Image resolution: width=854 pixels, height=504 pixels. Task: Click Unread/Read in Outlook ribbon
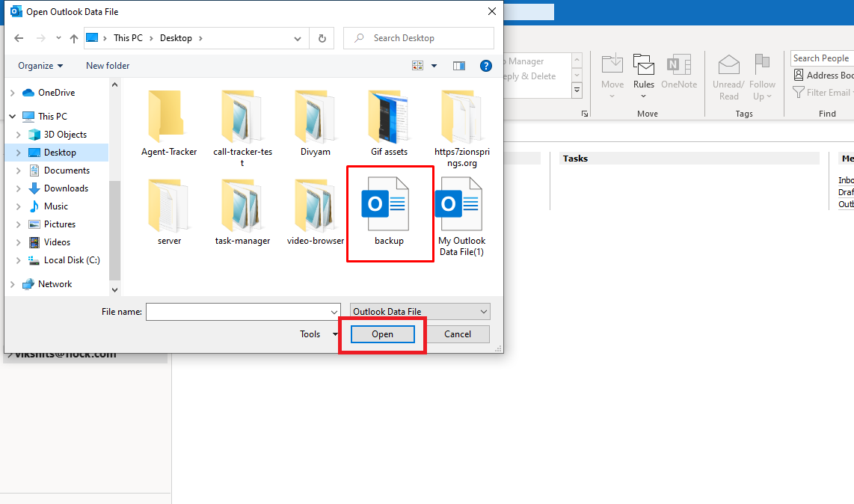[x=728, y=77]
